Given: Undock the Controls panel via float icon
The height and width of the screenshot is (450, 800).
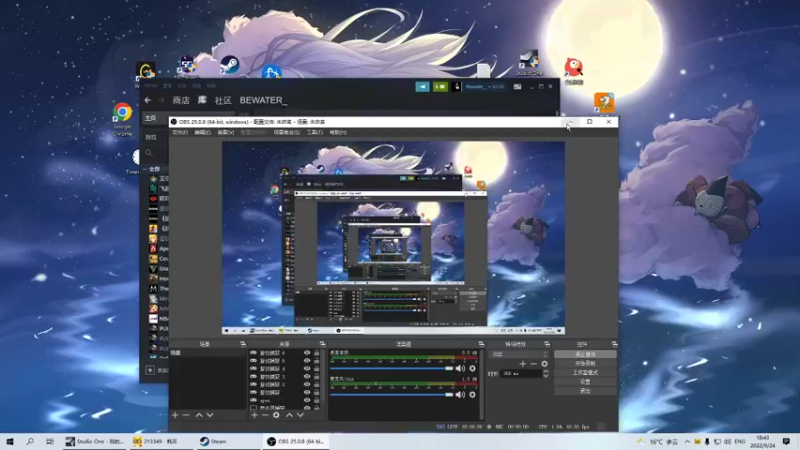Looking at the screenshot, I should pyautogui.click(x=614, y=344).
